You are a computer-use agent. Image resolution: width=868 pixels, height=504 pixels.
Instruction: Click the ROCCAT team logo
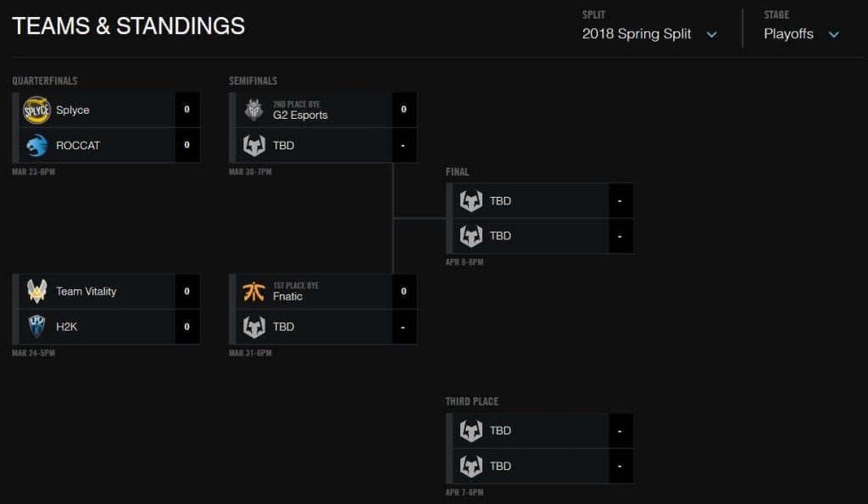click(36, 144)
